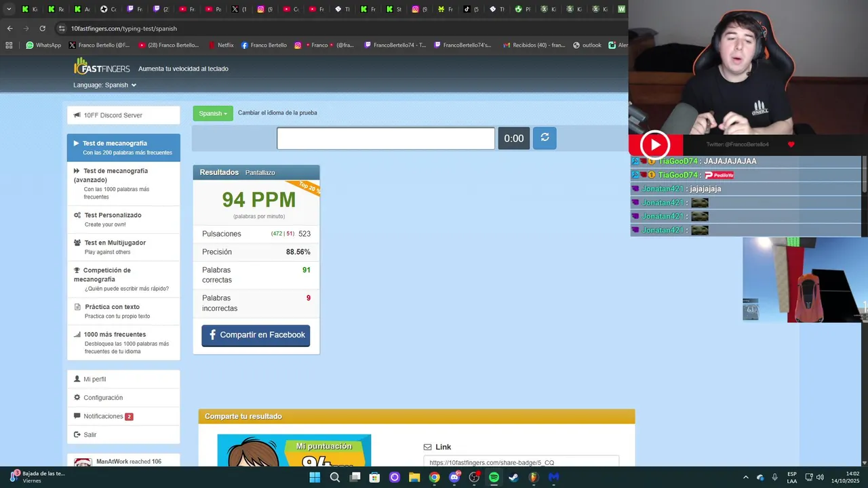
Task: Open Microsoft Store from the taskbar
Action: pos(374,477)
